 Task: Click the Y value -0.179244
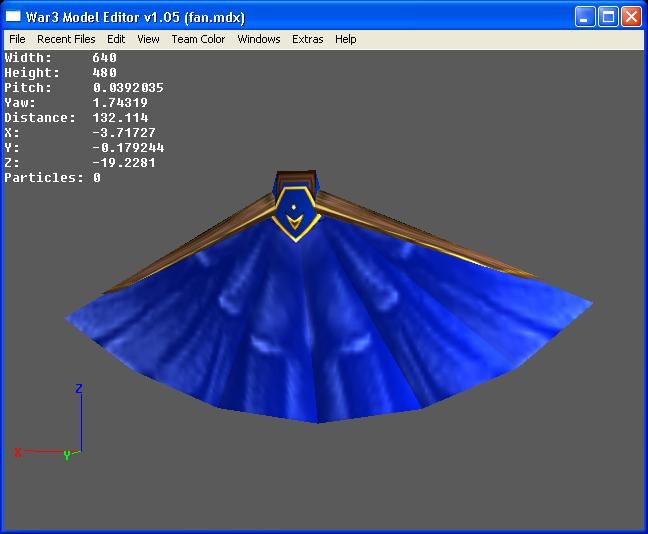128,148
